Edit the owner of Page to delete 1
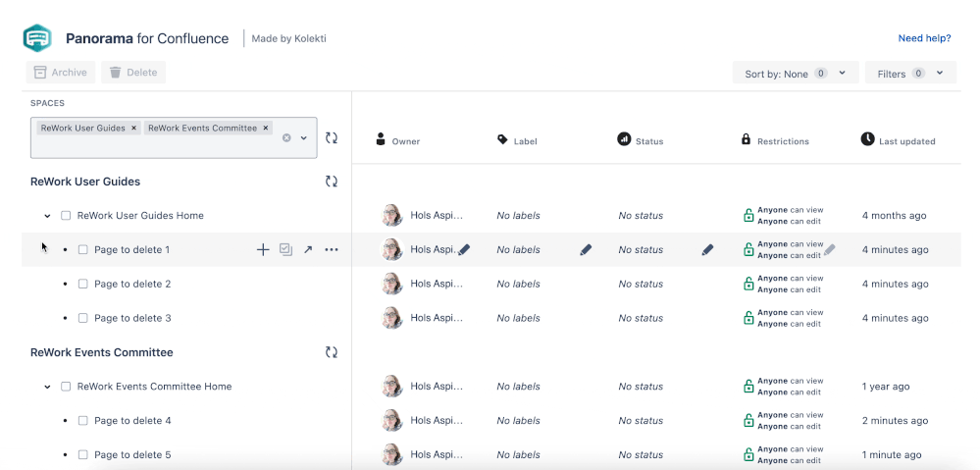 click(x=464, y=250)
